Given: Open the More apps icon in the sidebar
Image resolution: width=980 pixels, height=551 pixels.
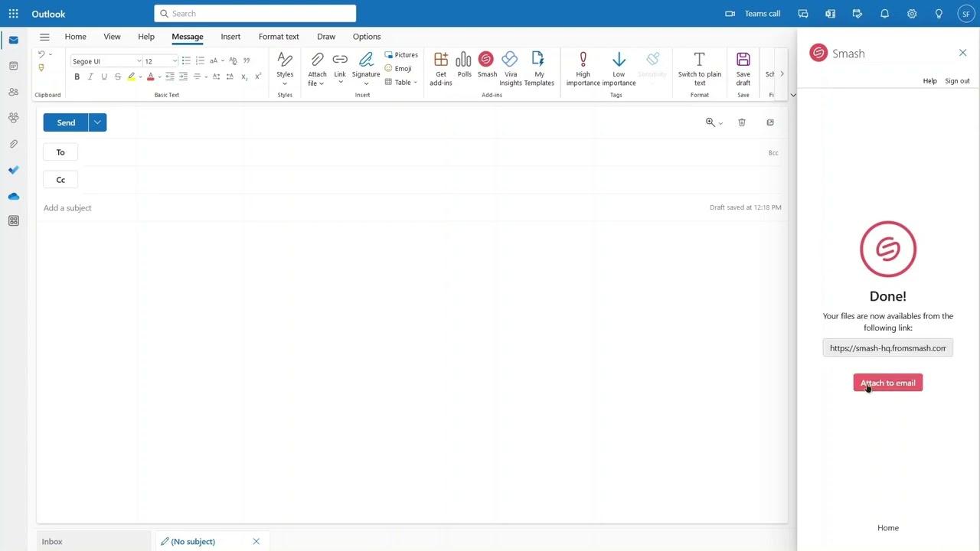Looking at the screenshot, I should coord(13,221).
